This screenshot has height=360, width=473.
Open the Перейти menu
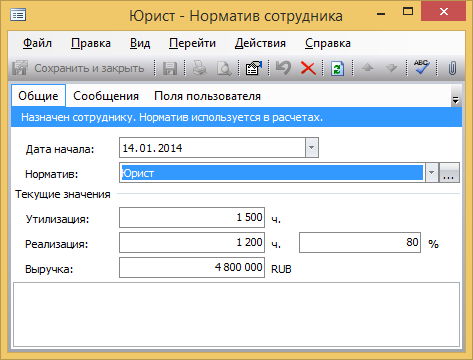coord(192,43)
